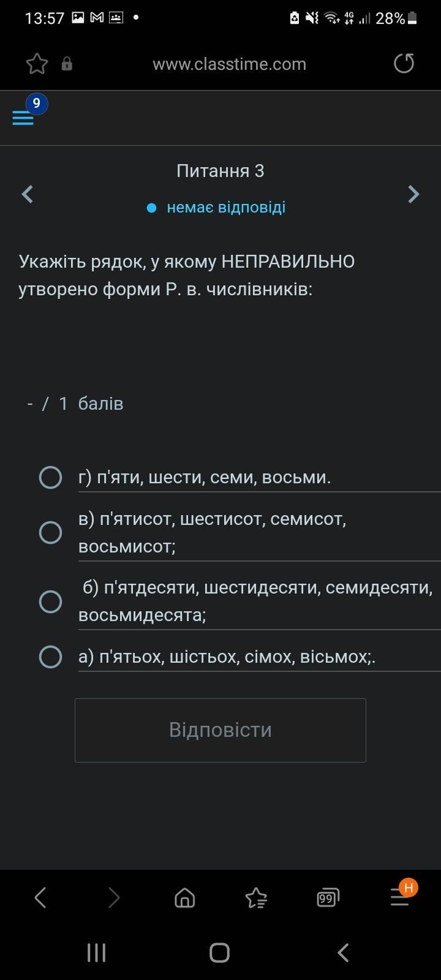The image size is (441, 980).
Task: Select answer в) п'ятисот, шестисот, семисот
Action: tap(50, 532)
